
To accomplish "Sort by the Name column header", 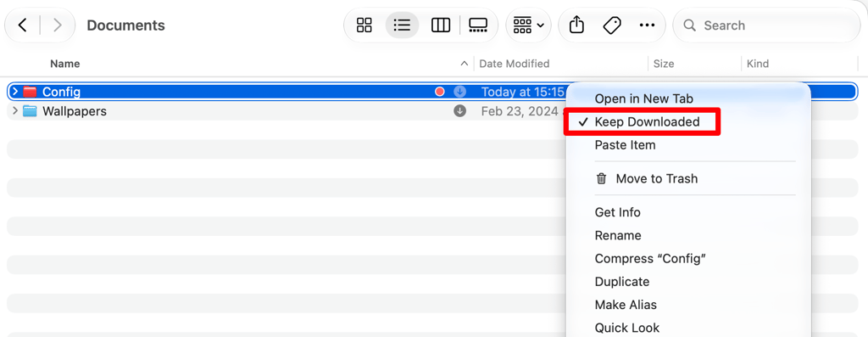I will pyautogui.click(x=65, y=64).
